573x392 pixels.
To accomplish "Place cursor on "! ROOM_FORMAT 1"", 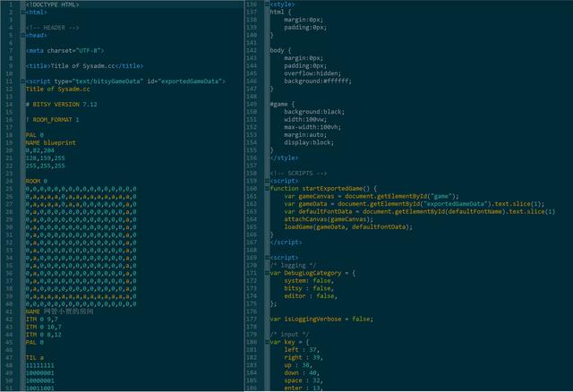I will 52,119.
